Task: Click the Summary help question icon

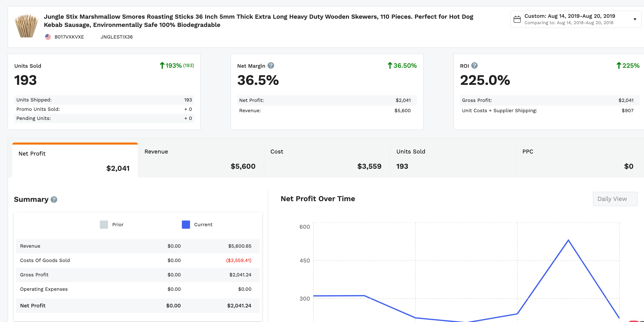Action: pos(54,199)
